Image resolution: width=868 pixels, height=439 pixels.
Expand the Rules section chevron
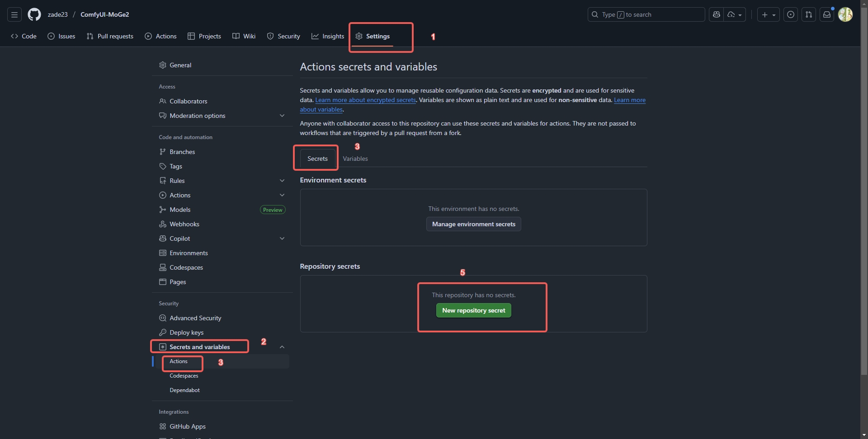tap(282, 181)
